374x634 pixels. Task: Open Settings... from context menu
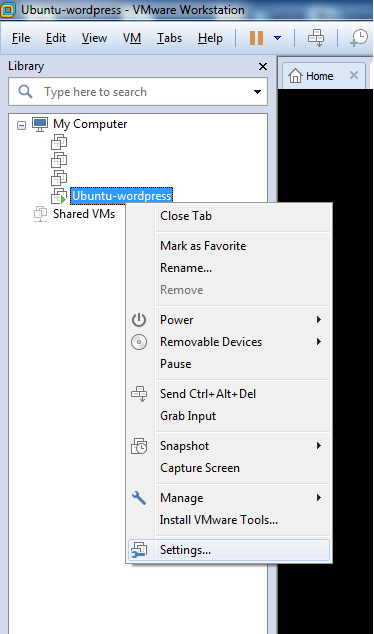pos(229,550)
